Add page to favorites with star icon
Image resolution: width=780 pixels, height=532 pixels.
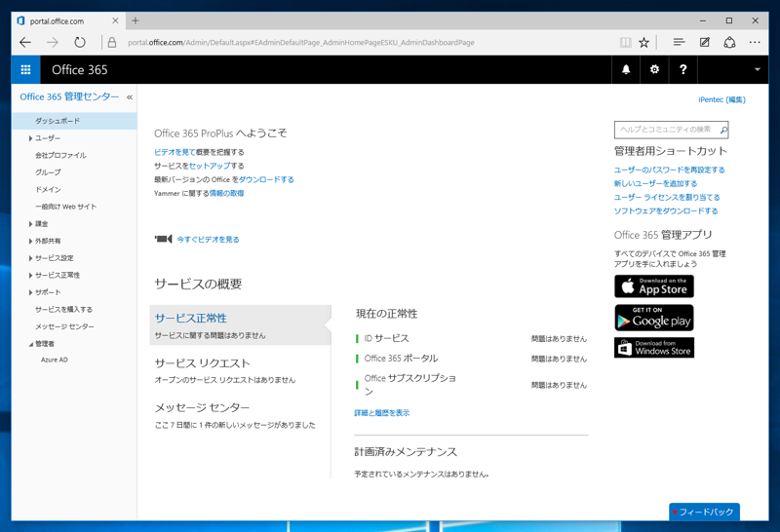(x=643, y=42)
